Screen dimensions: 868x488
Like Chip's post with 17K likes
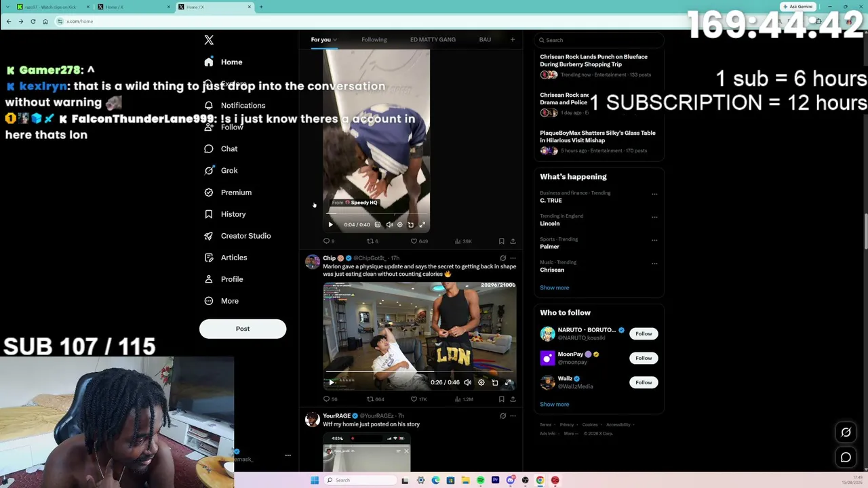click(x=418, y=399)
